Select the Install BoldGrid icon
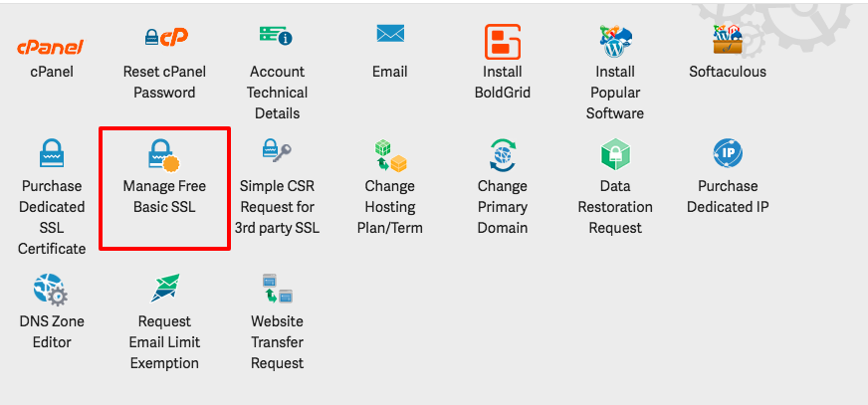The image size is (868, 405). (x=503, y=41)
